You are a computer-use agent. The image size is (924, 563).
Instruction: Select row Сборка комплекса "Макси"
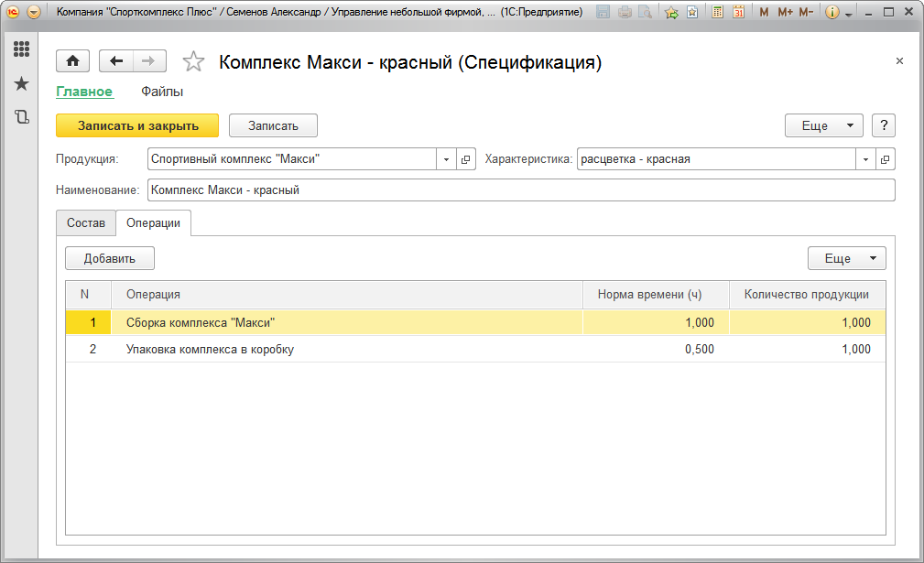(x=475, y=323)
